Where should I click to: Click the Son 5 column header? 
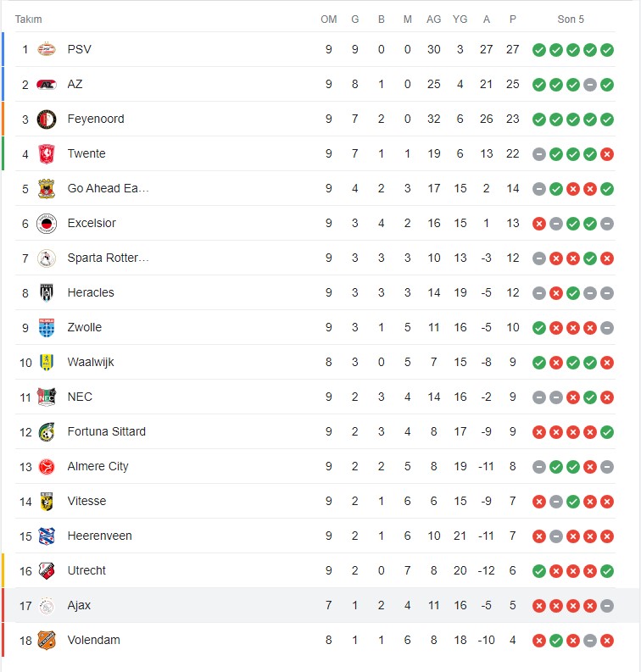571,19
